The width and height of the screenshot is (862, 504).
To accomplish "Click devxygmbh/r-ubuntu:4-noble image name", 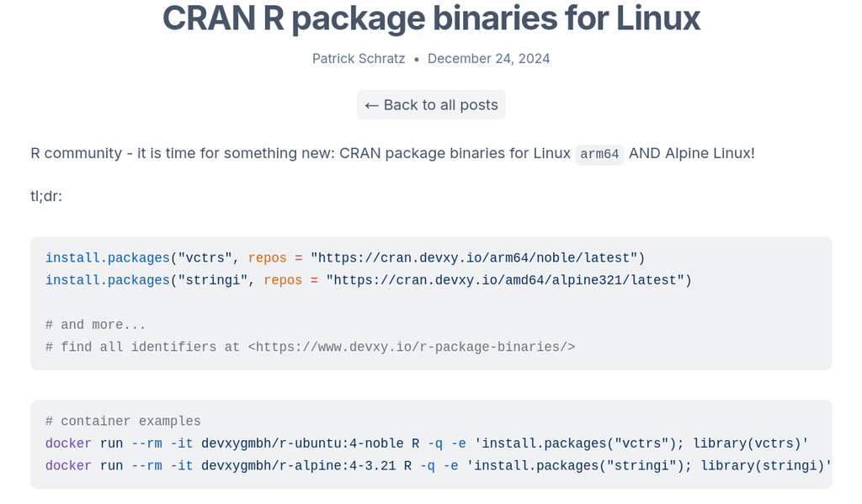I will [302, 443].
